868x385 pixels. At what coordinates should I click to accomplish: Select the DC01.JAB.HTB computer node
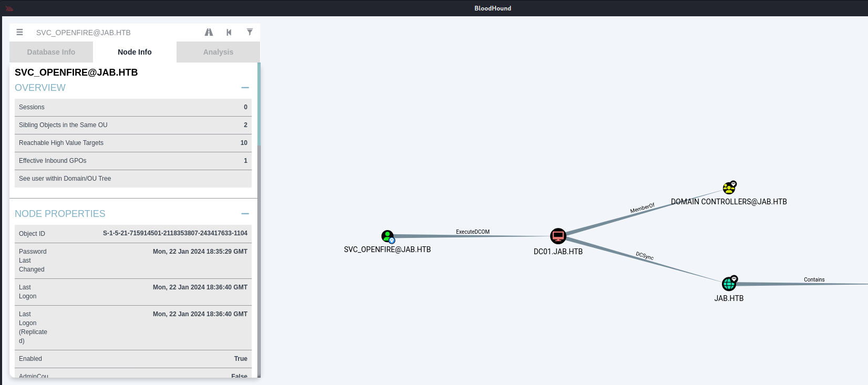(558, 236)
